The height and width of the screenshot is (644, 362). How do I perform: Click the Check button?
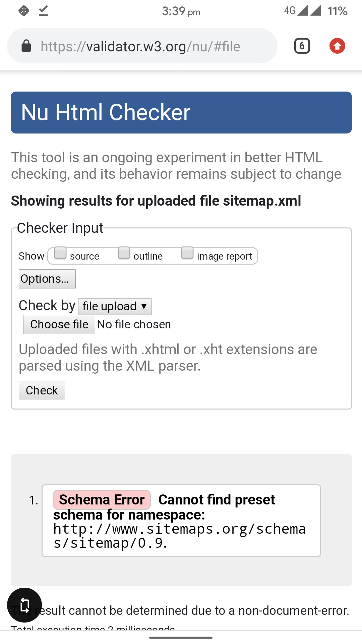tap(42, 390)
